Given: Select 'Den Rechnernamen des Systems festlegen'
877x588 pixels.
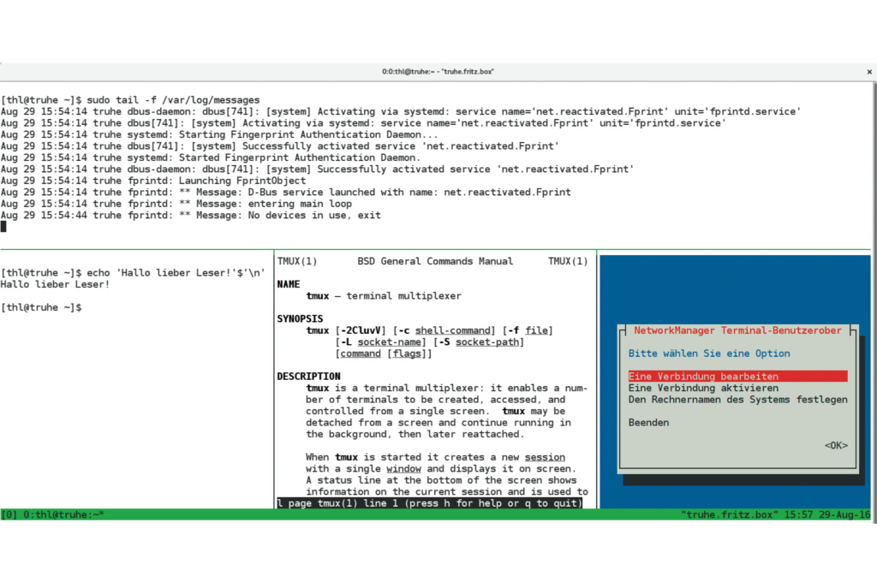Looking at the screenshot, I should coord(737,400).
